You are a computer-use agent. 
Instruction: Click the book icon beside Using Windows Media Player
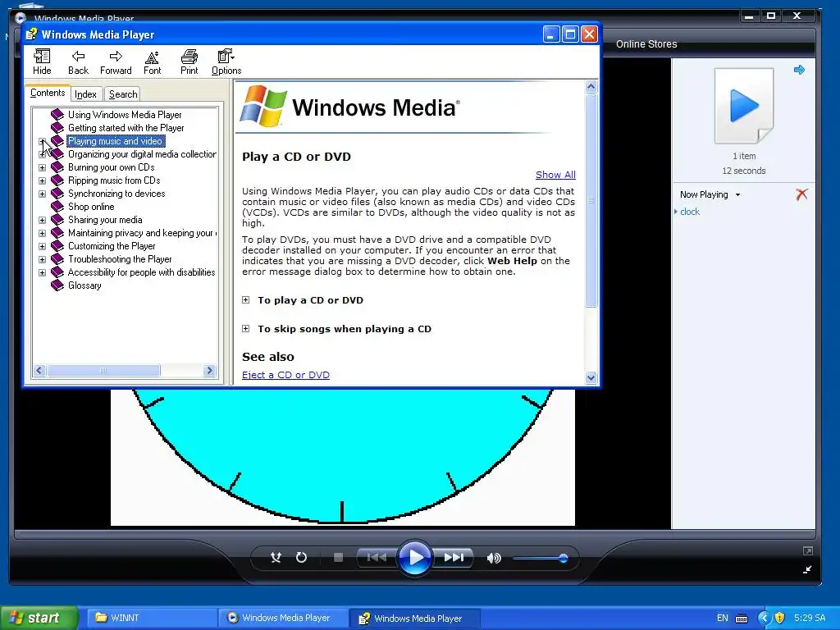pos(57,115)
